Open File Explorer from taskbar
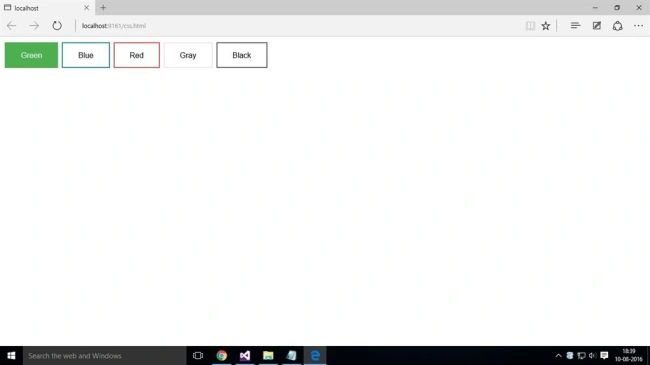 268,355
